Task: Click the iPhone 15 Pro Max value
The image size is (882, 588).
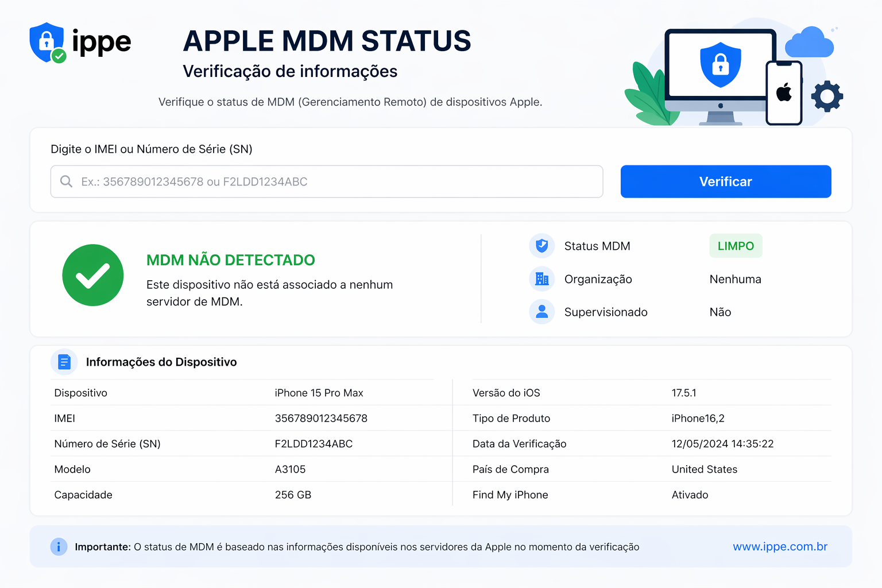Action: click(319, 393)
